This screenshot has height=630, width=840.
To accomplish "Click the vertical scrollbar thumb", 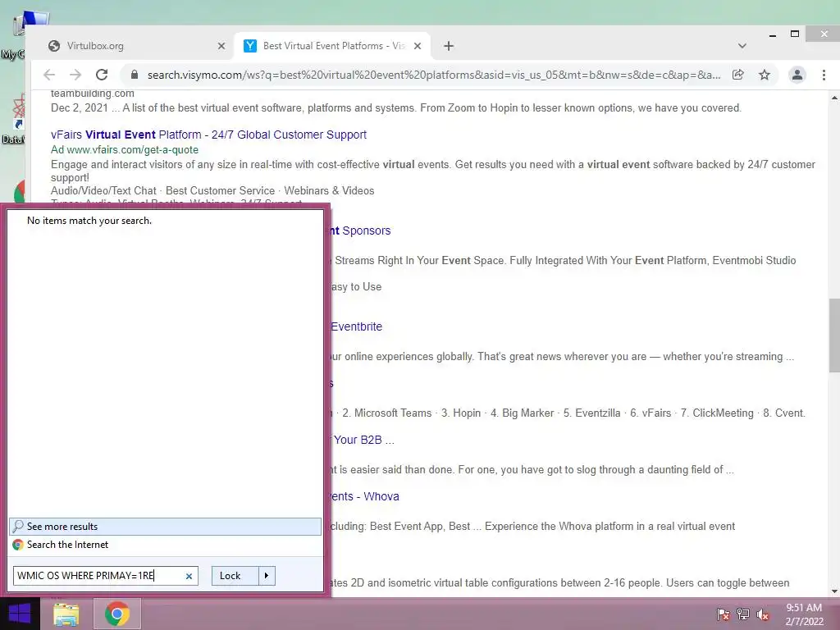I will (834, 336).
